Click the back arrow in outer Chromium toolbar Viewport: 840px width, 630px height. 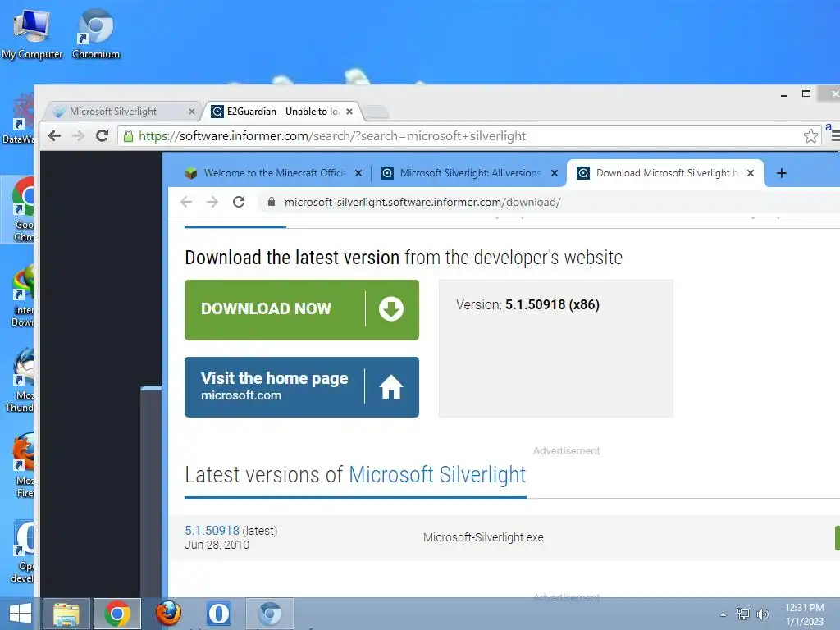coord(54,135)
